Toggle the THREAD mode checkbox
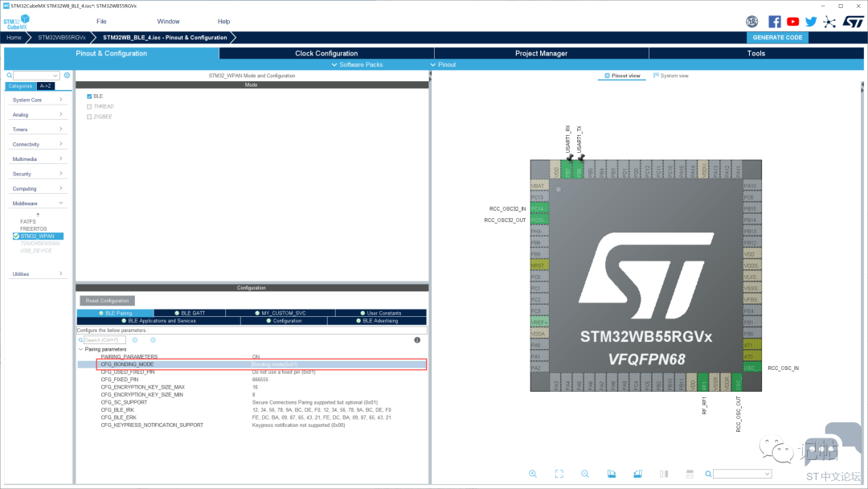Image resolution: width=868 pixels, height=489 pixels. pos(89,106)
